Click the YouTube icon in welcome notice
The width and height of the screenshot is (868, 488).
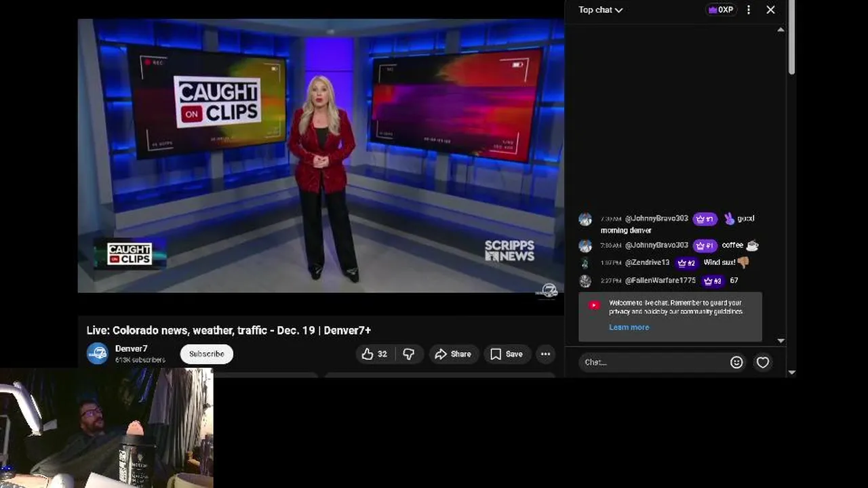pyautogui.click(x=594, y=305)
